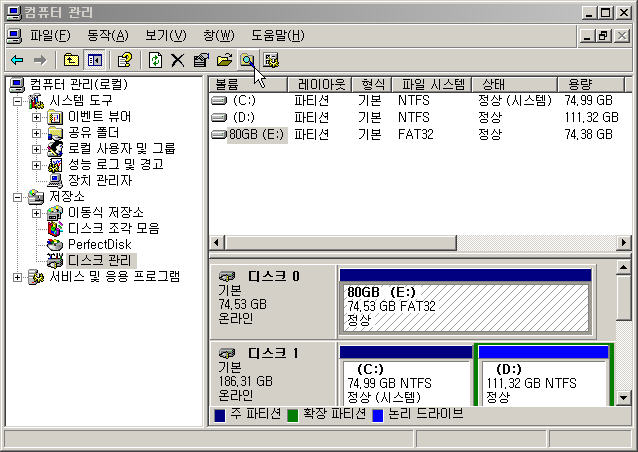
Task: Click the Help icon in the toolbar
Action: point(125,60)
